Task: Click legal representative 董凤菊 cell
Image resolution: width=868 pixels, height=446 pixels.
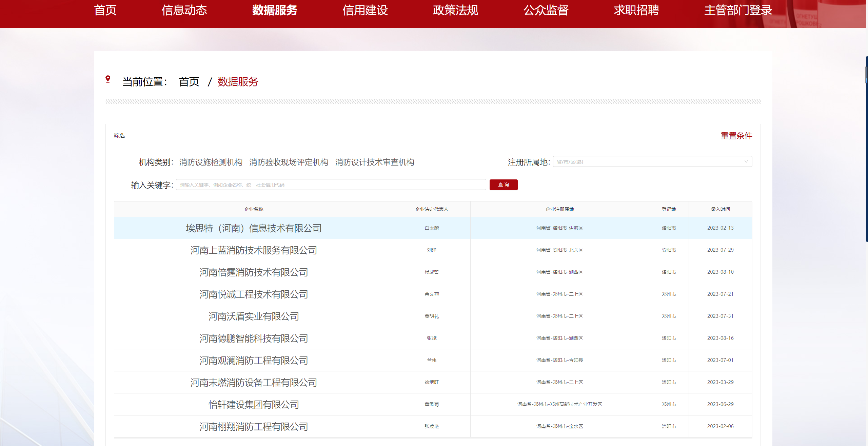Action: coord(432,404)
